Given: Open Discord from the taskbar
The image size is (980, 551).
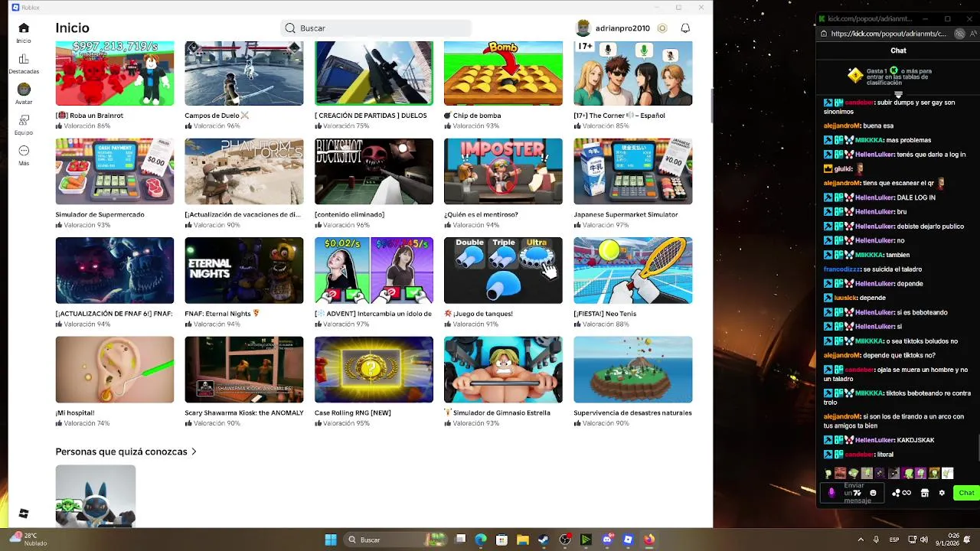Looking at the screenshot, I should [607, 540].
